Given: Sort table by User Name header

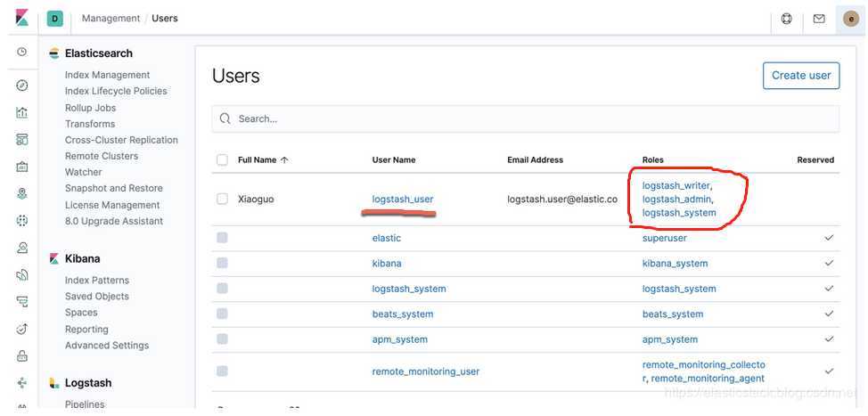Looking at the screenshot, I should pos(394,159).
